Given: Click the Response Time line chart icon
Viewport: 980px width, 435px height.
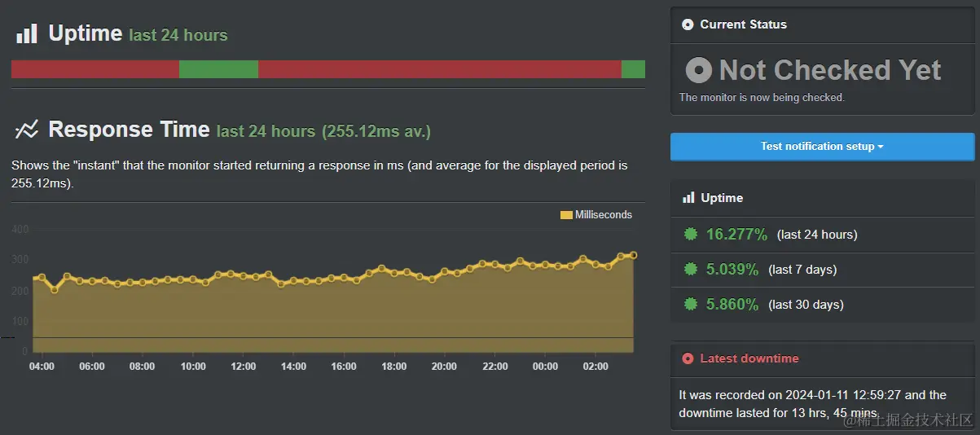Looking at the screenshot, I should coord(27,130).
